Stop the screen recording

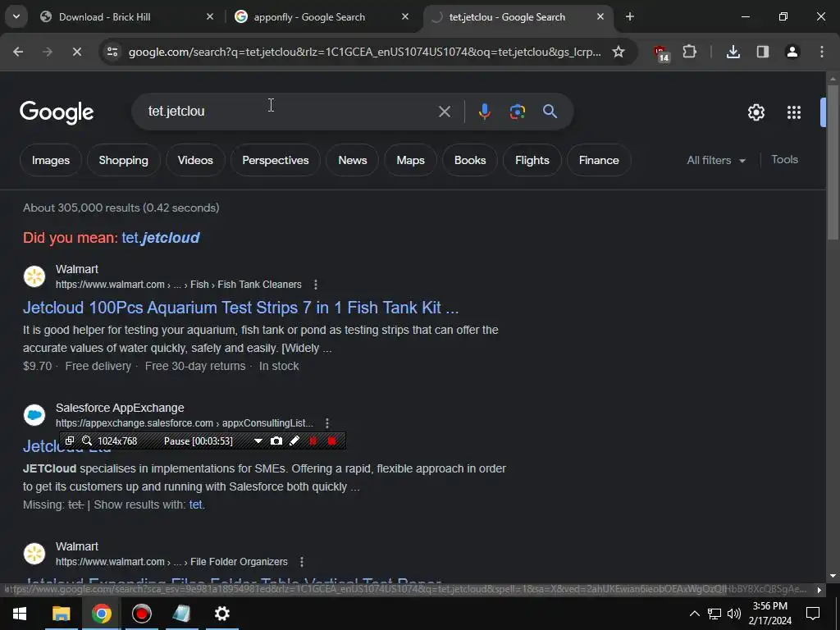click(x=331, y=441)
